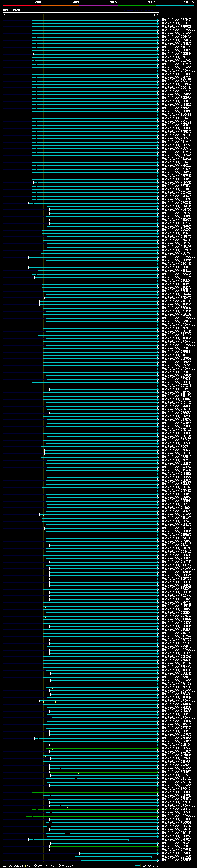Select label UniRef100_A8NES1
The width and height of the screenshot is (197, 868).
(177, 525)
